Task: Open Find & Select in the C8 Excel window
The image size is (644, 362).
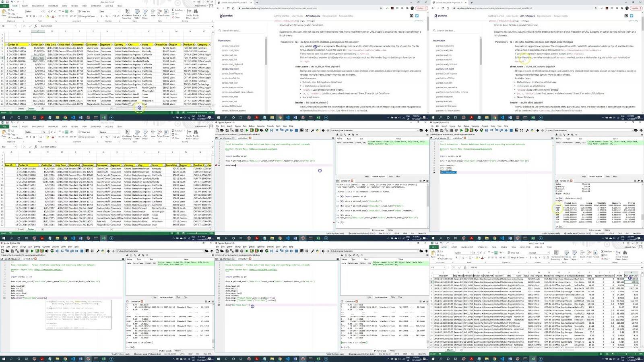Action: click(195, 14)
